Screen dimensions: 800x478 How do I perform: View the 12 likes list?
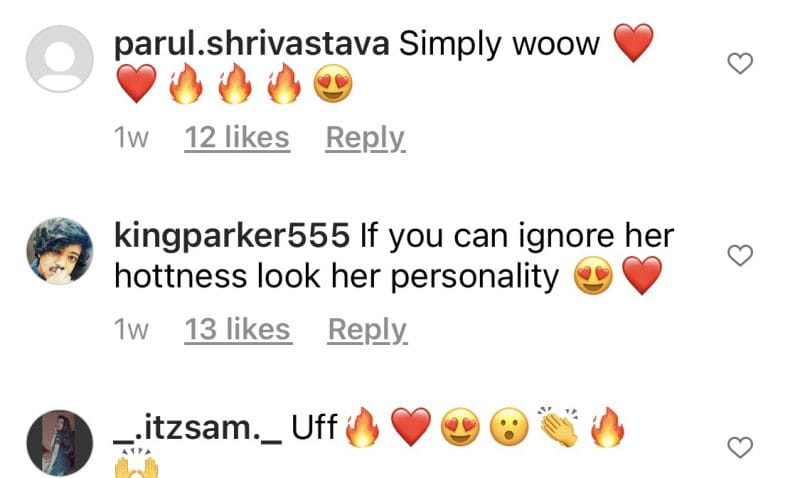[x=237, y=138]
